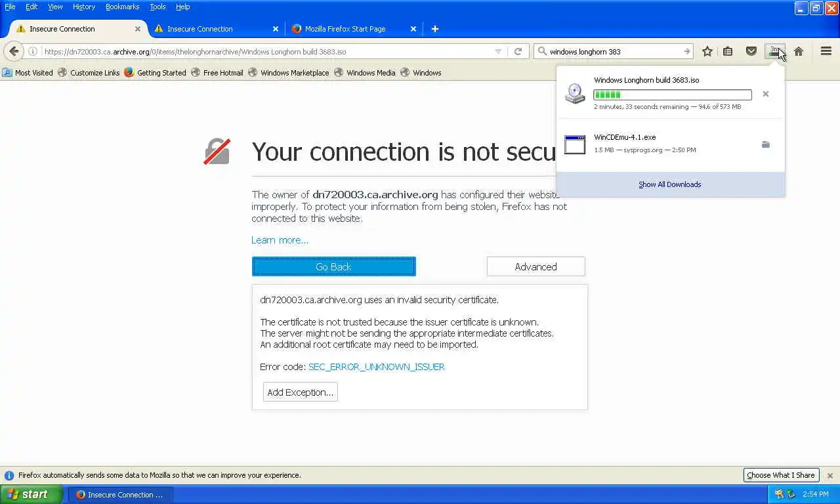Image resolution: width=840 pixels, height=504 pixels.
Task: Open Most Visited bookmarks folder
Action: [x=28, y=73]
